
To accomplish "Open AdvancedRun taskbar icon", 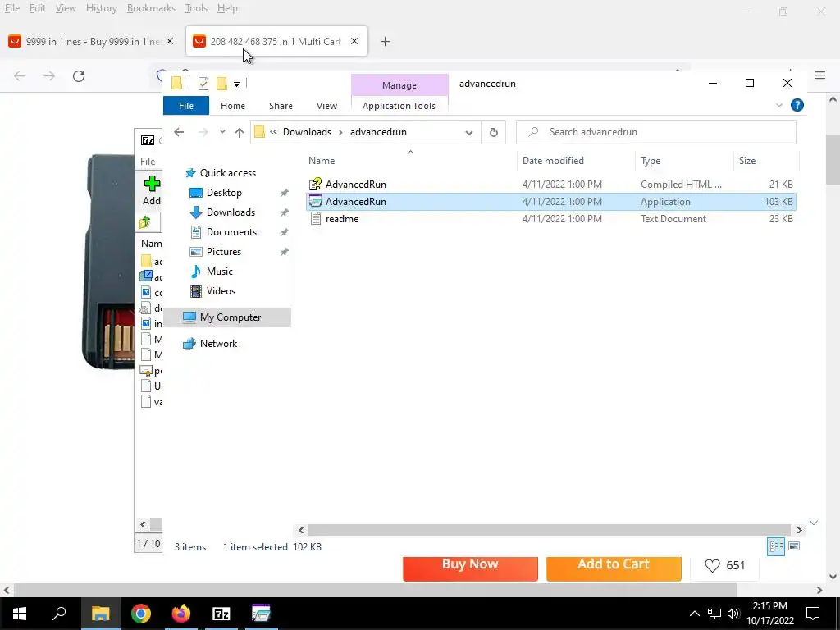I will point(262,614).
